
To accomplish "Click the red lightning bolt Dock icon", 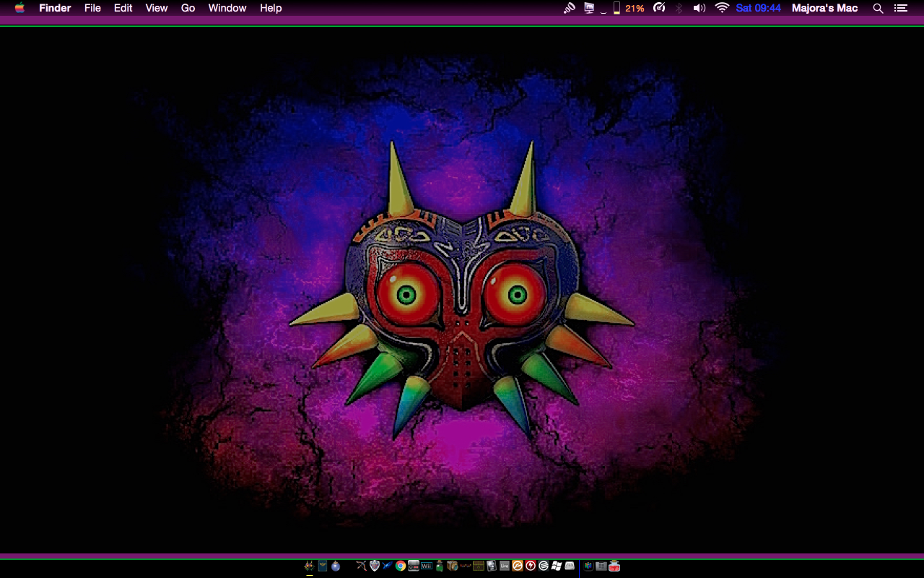I will point(531,566).
